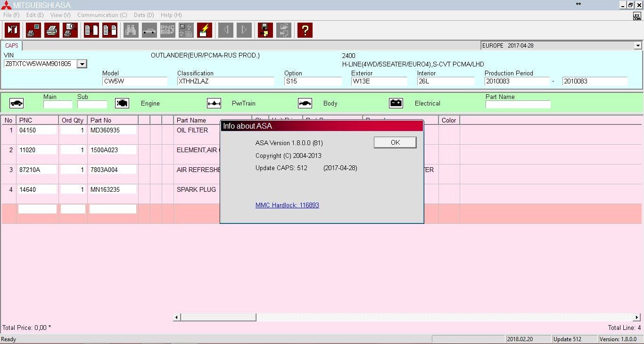
Task: Click the Color column header
Action: (449, 120)
